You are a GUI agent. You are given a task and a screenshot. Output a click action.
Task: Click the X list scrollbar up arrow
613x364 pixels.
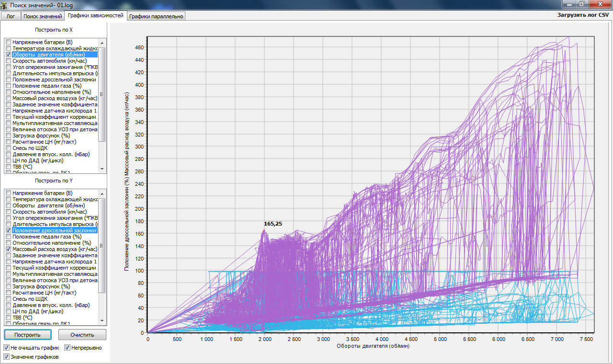[102, 43]
